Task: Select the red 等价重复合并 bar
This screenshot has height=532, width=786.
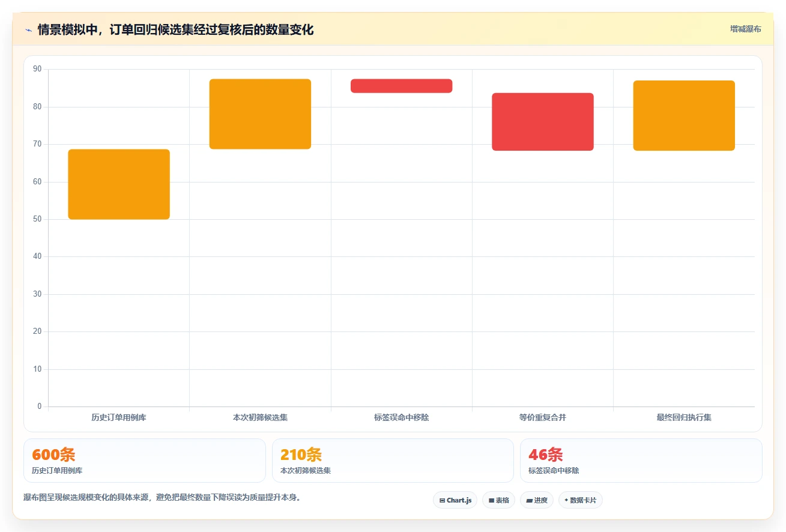Action: [543, 122]
